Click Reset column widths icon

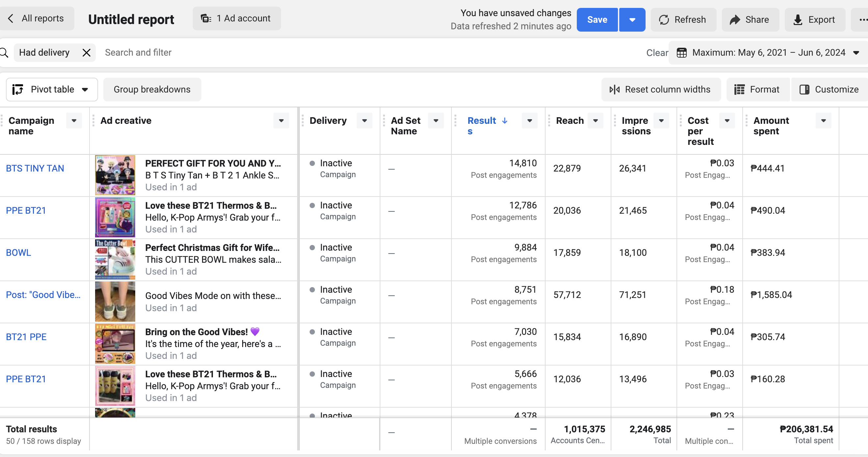pos(614,89)
